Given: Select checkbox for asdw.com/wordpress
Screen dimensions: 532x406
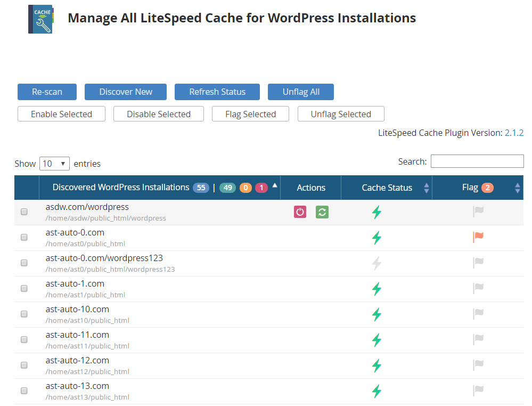Looking at the screenshot, I should 24,212.
